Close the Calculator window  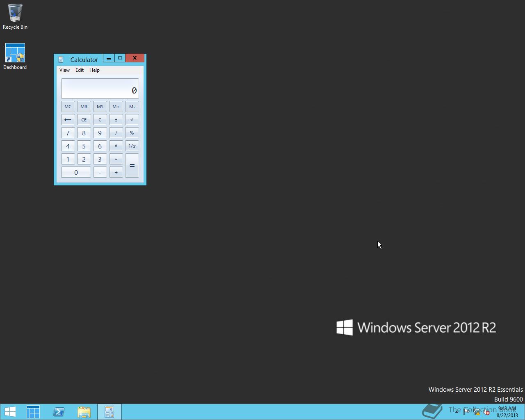[x=135, y=58]
